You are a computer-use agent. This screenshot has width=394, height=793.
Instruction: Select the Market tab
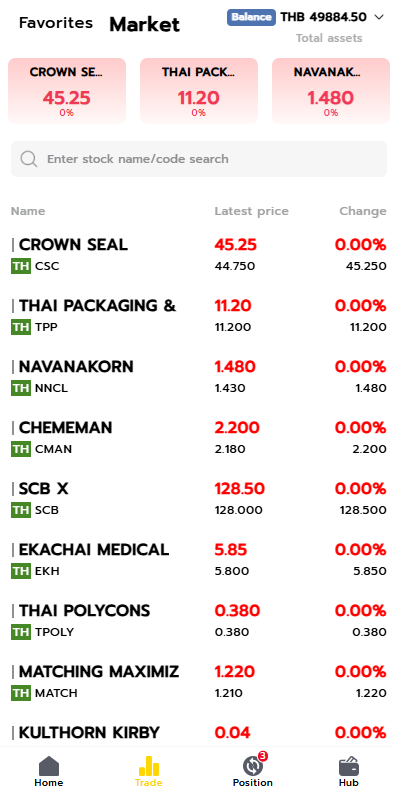point(145,24)
